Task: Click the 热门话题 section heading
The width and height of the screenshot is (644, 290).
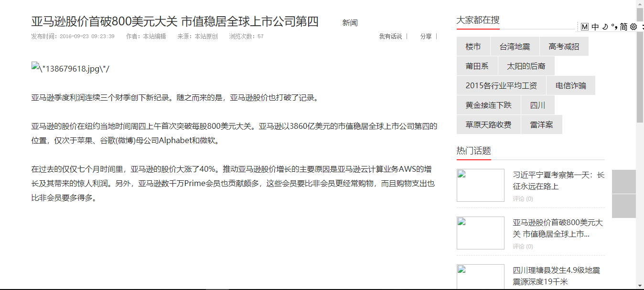Action: 473,151
